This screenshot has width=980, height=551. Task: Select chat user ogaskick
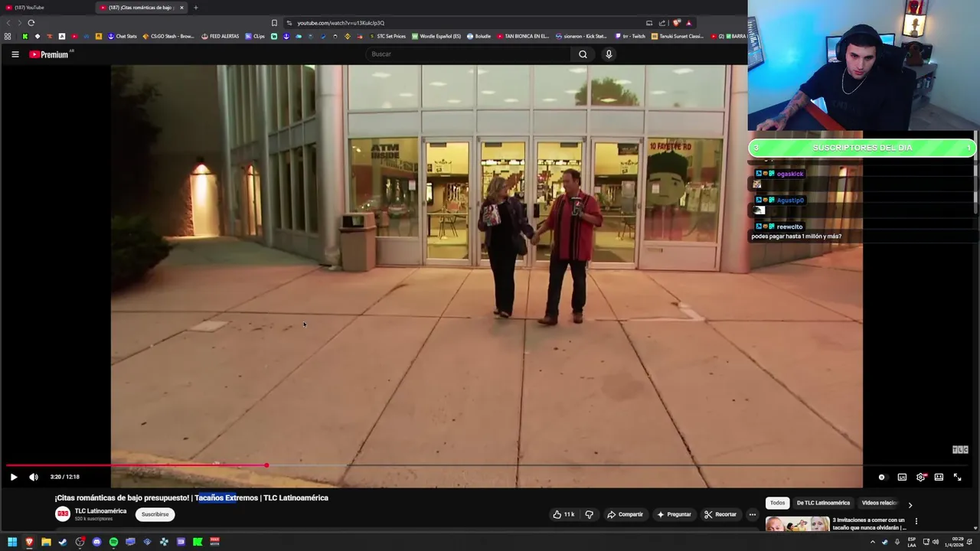pos(789,174)
